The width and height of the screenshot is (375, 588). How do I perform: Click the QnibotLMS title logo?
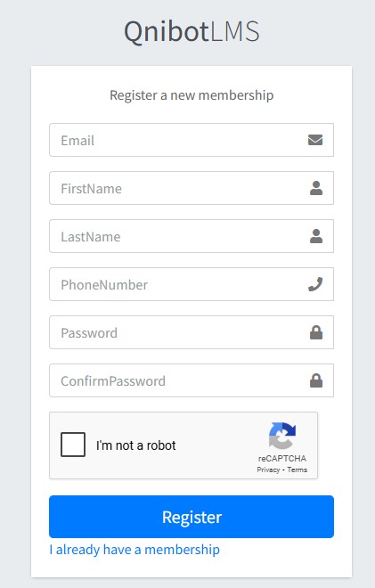(192, 31)
